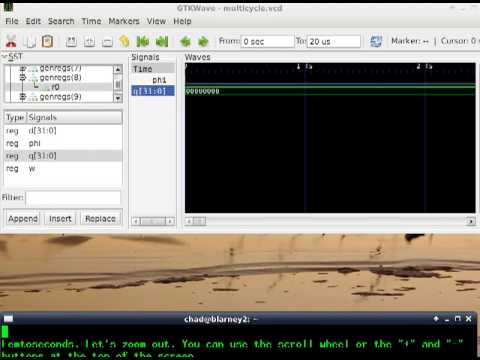Click the From time input field
The image size is (480, 360).
(x=267, y=42)
